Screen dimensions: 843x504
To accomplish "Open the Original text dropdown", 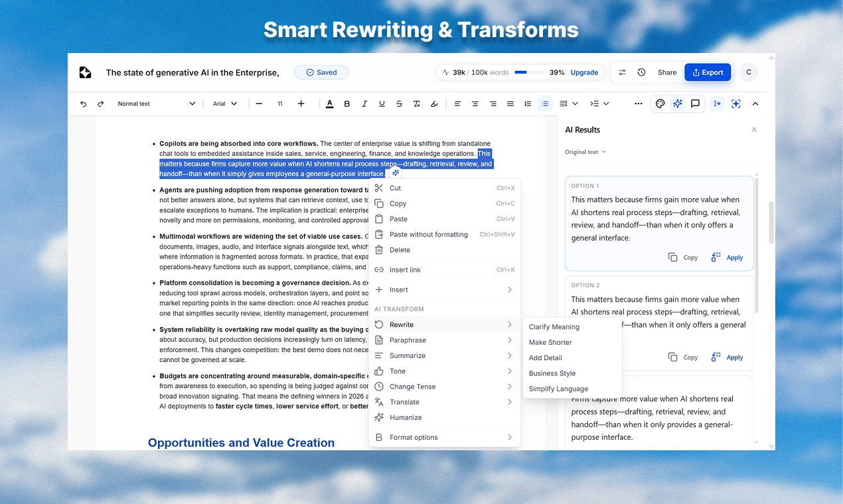I will [585, 152].
